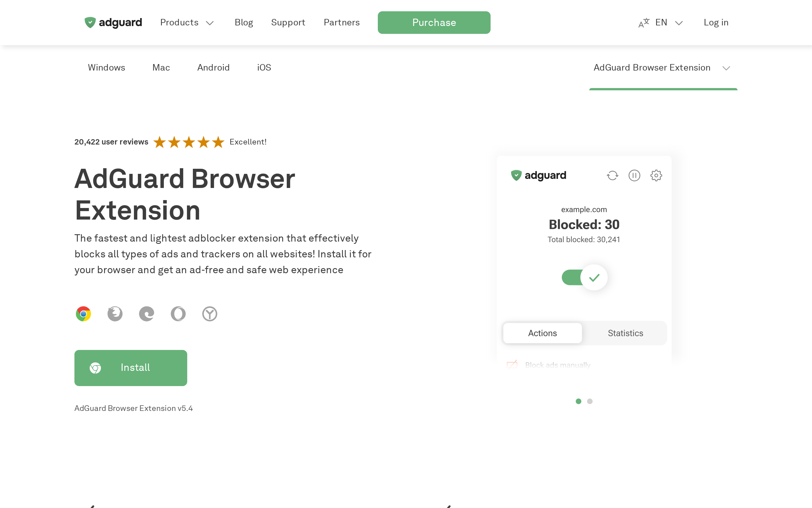Select the Yandex browser icon
Image resolution: width=812 pixels, height=508 pixels.
tap(210, 314)
